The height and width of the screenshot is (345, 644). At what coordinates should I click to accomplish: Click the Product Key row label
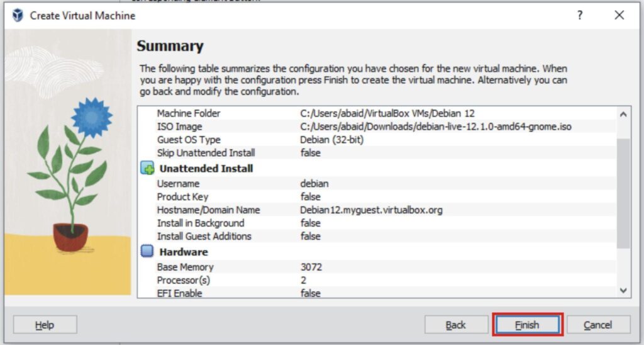point(182,196)
